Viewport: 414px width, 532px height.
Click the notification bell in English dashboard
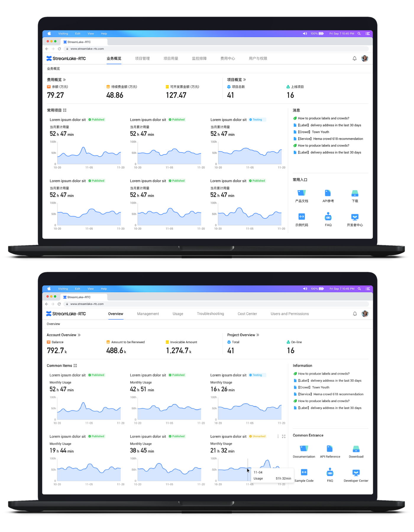[355, 314]
